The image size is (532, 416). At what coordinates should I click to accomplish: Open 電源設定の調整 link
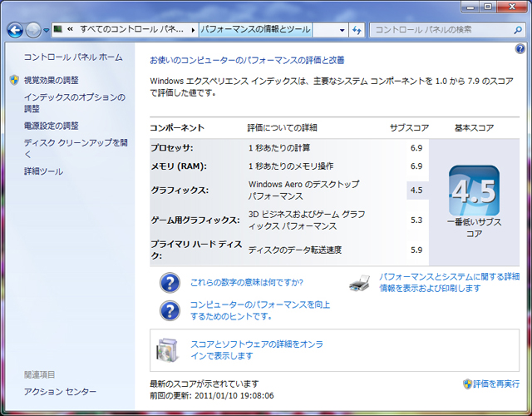point(52,126)
